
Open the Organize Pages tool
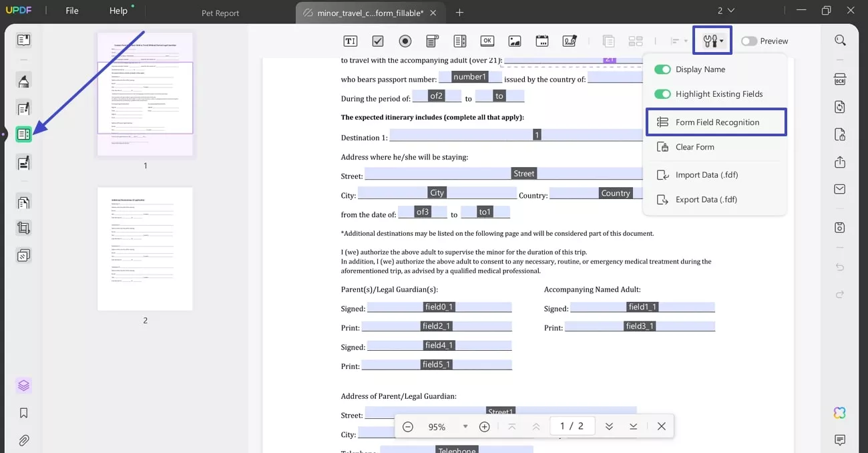pos(24,202)
